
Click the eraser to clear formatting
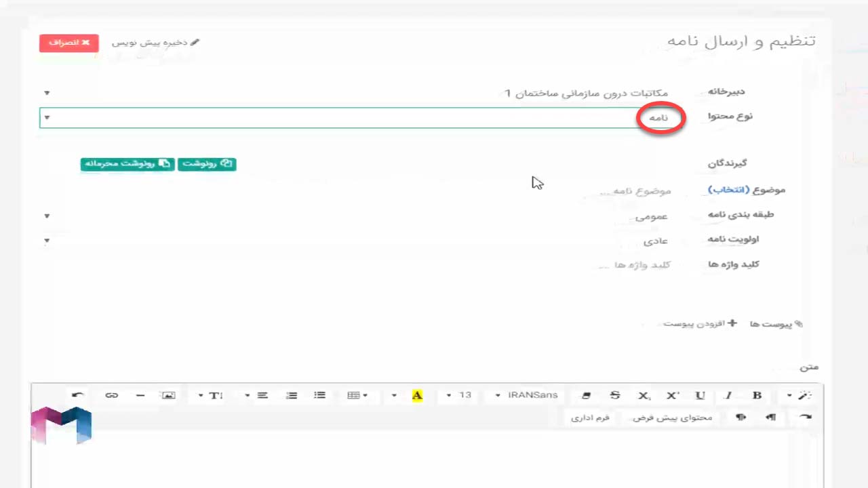tap(587, 395)
